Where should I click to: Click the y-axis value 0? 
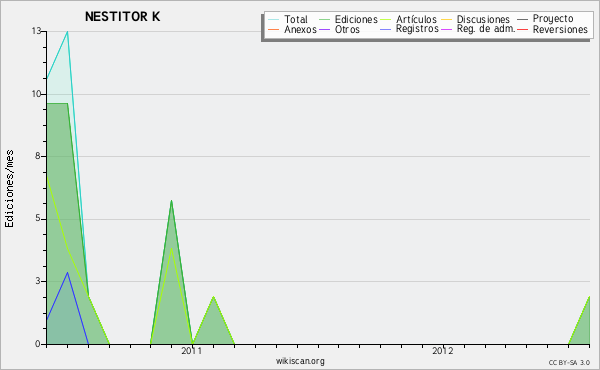(38, 344)
